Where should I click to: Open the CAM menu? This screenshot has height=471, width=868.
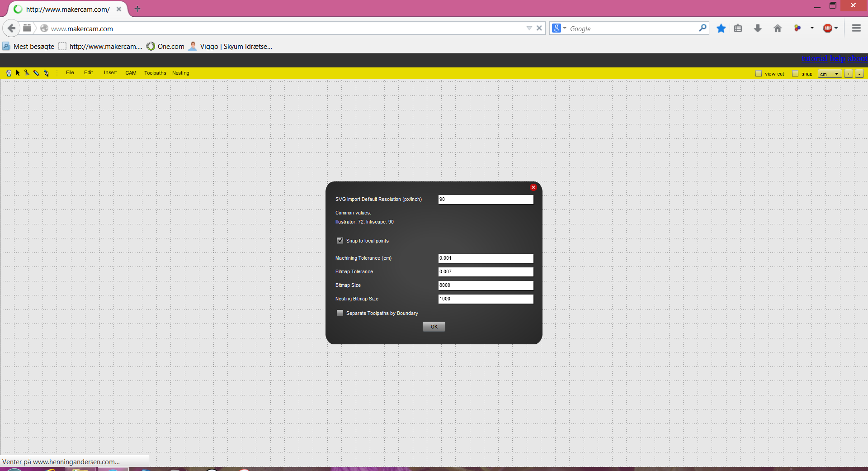131,73
